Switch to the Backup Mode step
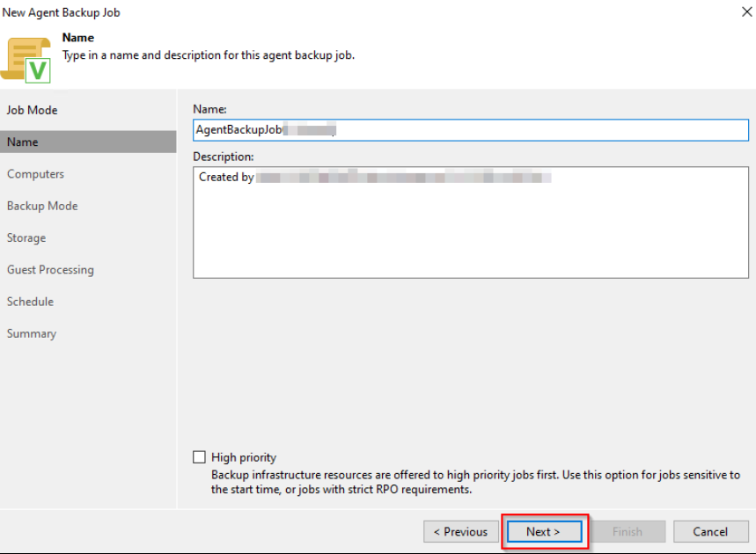The height and width of the screenshot is (554, 756). coord(42,206)
